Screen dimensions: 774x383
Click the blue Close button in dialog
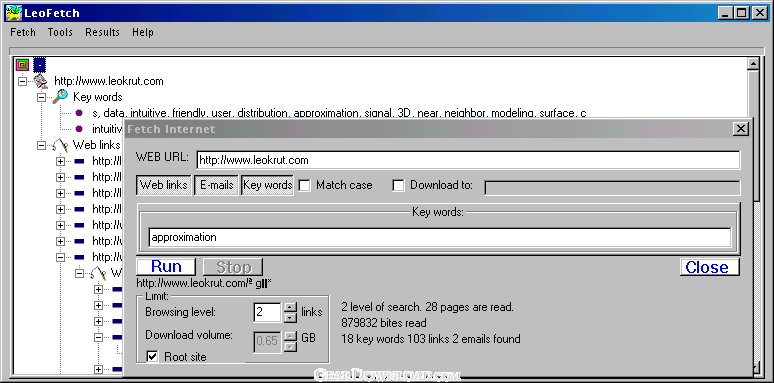pos(709,267)
